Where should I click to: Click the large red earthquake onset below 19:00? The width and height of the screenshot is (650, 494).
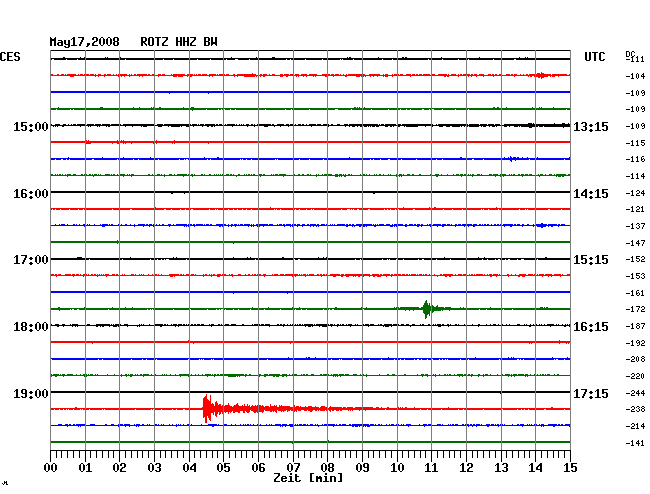[207, 409]
